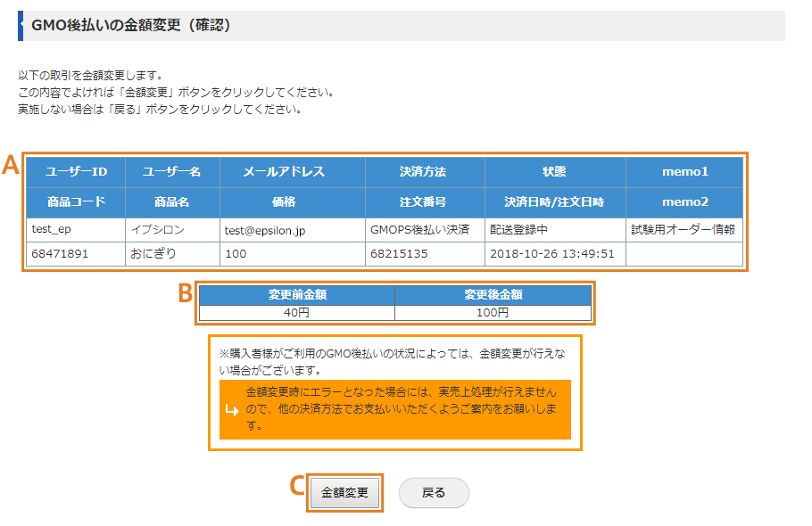
Task: Click the 状態 column header
Action: 555,172
